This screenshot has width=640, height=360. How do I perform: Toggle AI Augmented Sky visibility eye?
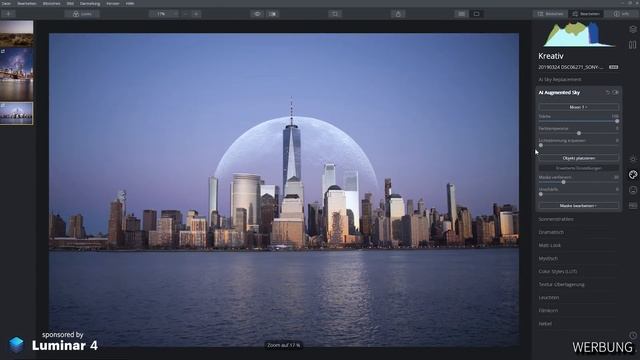click(x=616, y=93)
